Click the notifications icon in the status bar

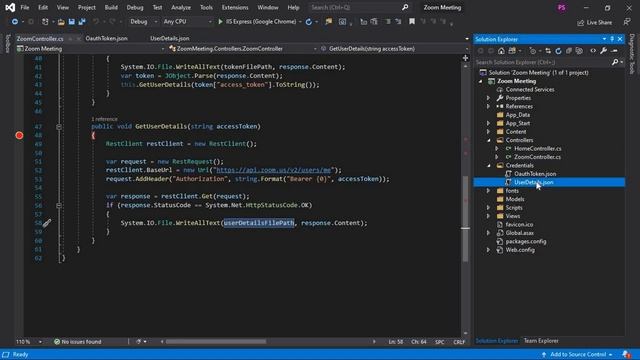point(627,354)
